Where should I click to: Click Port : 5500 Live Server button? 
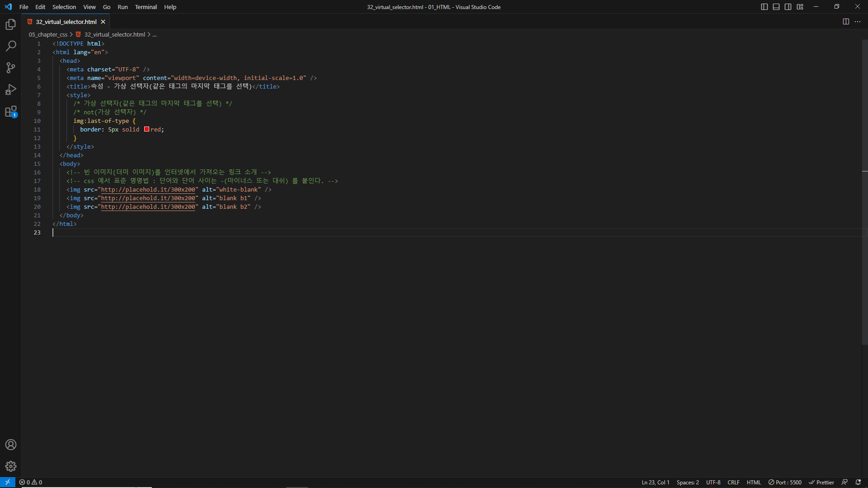tap(785, 482)
